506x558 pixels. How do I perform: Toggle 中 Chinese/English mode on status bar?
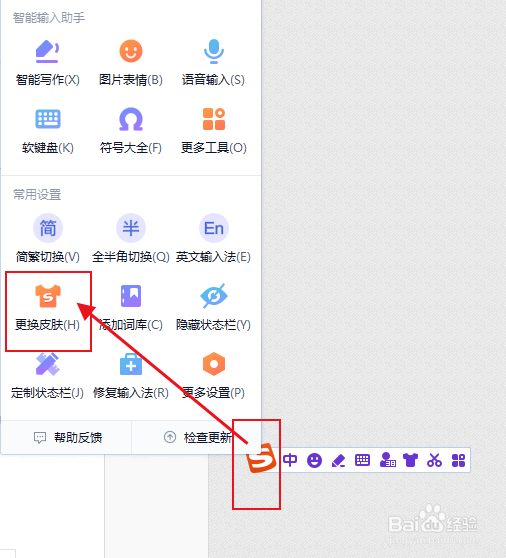point(290,460)
